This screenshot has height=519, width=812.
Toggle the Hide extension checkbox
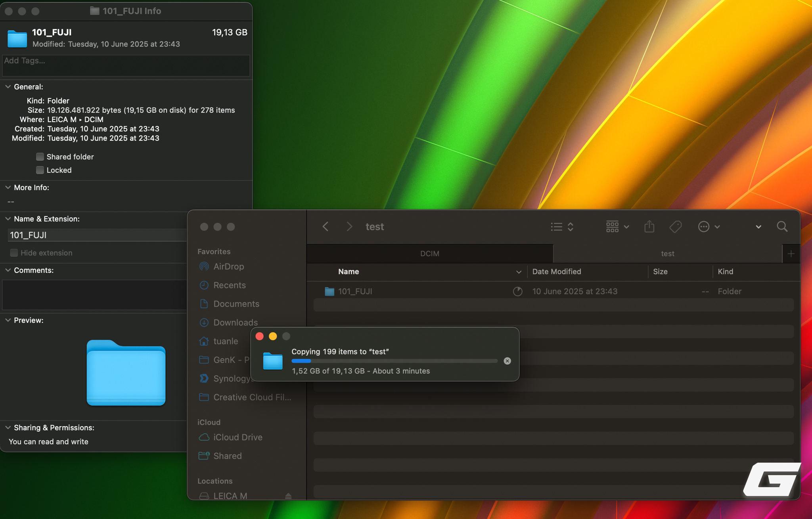(14, 253)
